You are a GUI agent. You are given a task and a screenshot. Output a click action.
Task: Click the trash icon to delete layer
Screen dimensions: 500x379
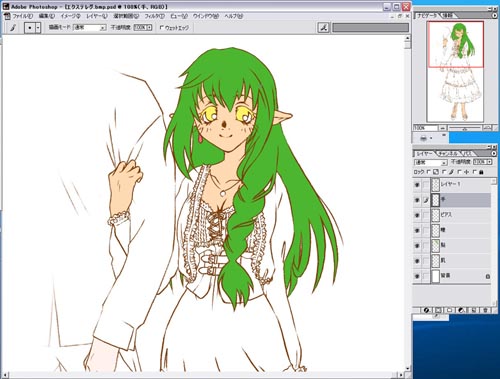485,310
